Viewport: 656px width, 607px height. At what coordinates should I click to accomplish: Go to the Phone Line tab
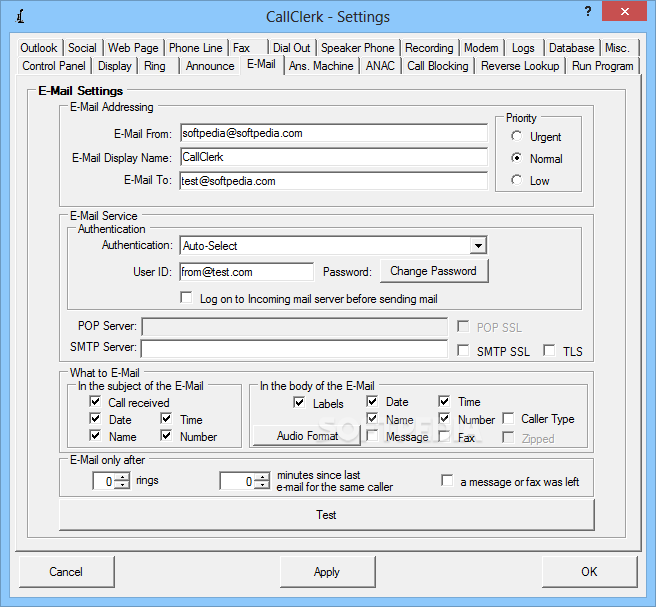(x=195, y=48)
